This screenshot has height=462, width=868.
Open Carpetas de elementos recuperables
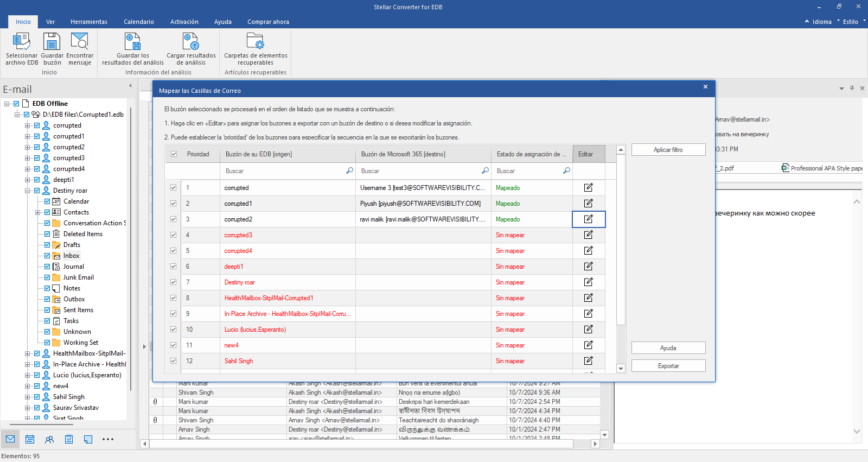(x=256, y=49)
